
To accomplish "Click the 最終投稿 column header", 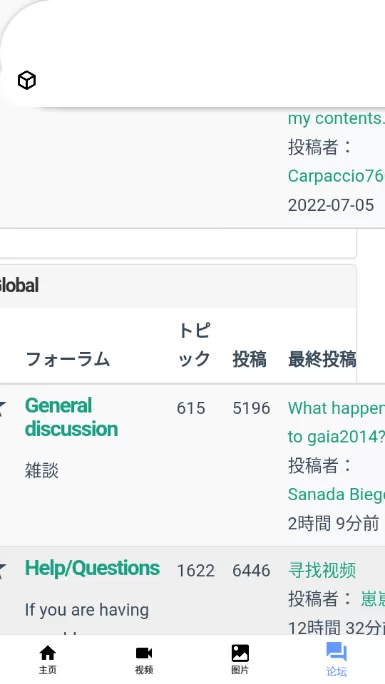I will (322, 359).
